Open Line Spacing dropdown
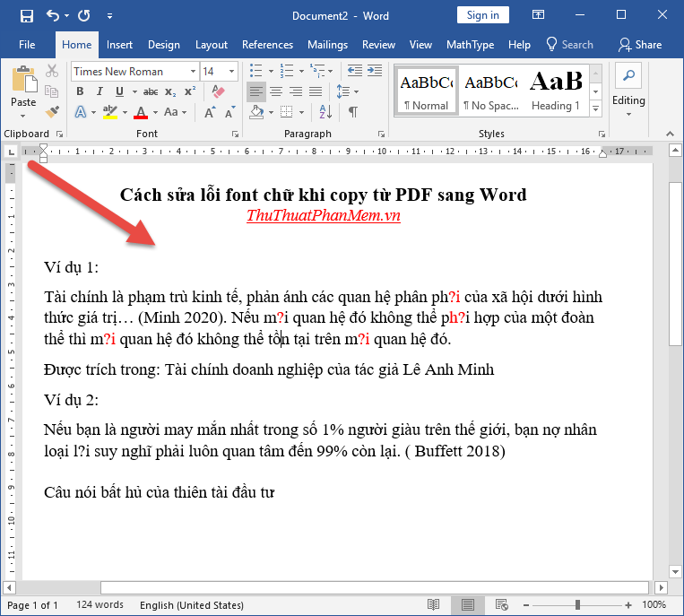The width and height of the screenshot is (684, 616). pyautogui.click(x=357, y=91)
